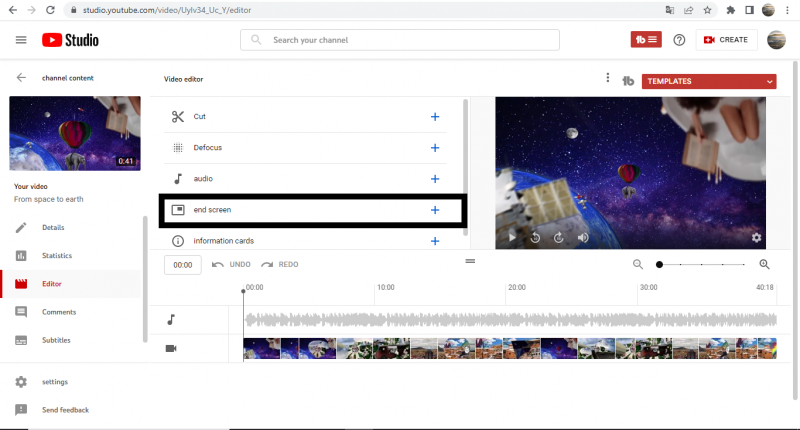Image resolution: width=800 pixels, height=430 pixels.
Task: Add an end screen with plus
Action: (435, 210)
